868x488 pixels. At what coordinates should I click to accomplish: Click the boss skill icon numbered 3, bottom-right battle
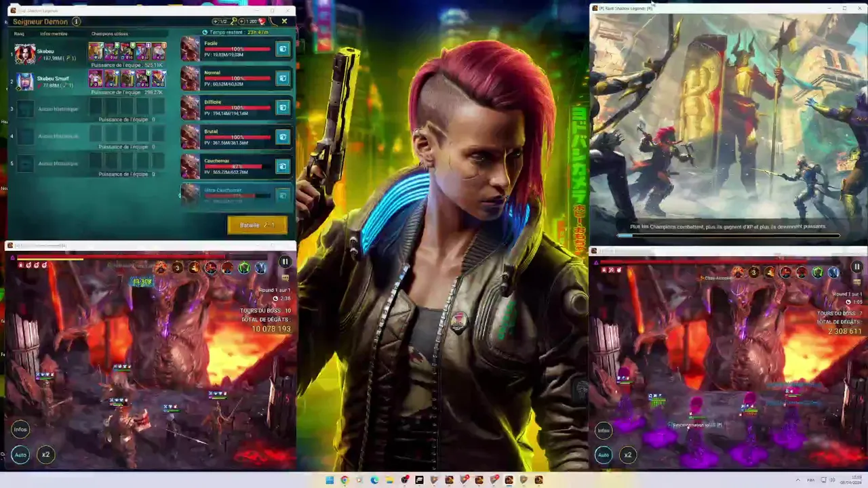click(x=753, y=272)
